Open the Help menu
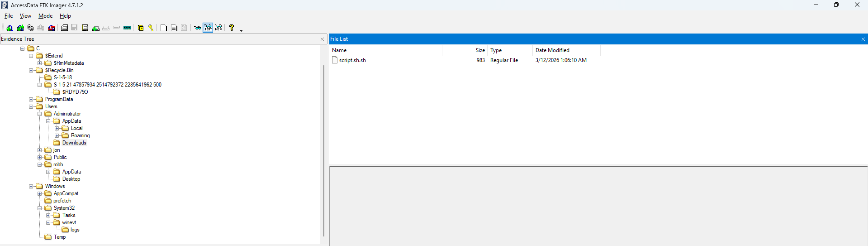The image size is (868, 246). click(x=65, y=16)
